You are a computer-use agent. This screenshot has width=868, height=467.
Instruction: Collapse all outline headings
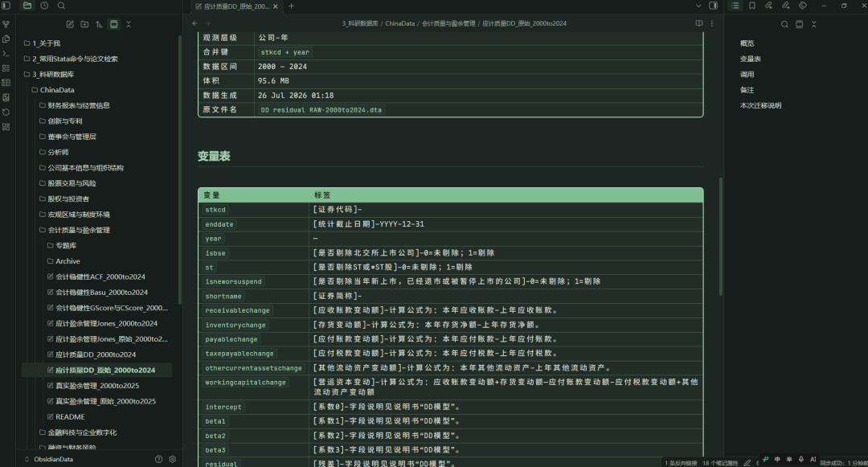tap(813, 24)
